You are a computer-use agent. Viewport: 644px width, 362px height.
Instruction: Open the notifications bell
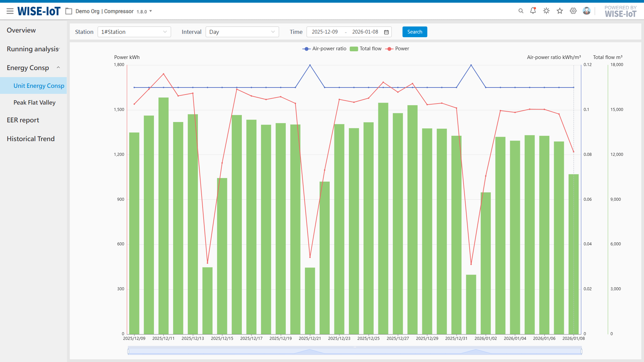pos(533,11)
